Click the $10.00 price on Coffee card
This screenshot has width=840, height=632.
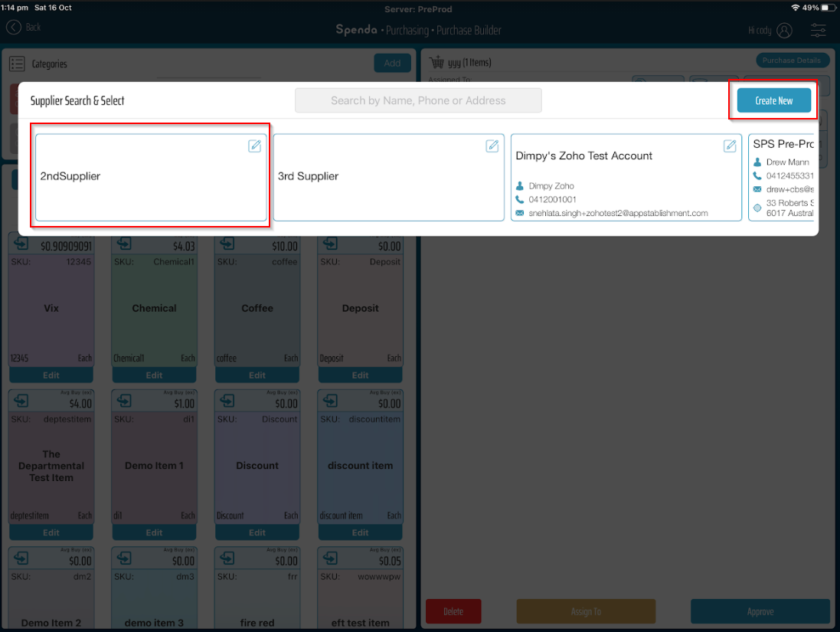(284, 247)
